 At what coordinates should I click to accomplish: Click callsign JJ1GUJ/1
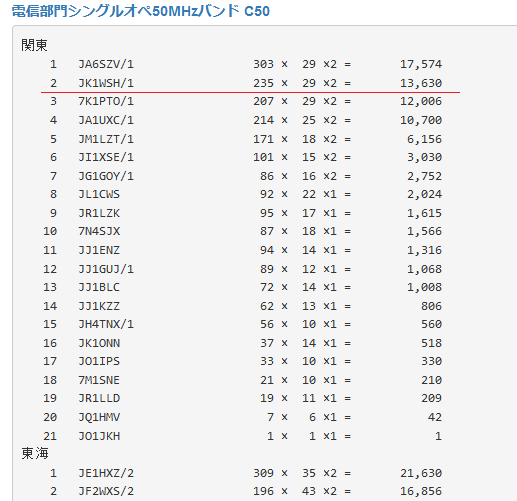click(x=106, y=269)
